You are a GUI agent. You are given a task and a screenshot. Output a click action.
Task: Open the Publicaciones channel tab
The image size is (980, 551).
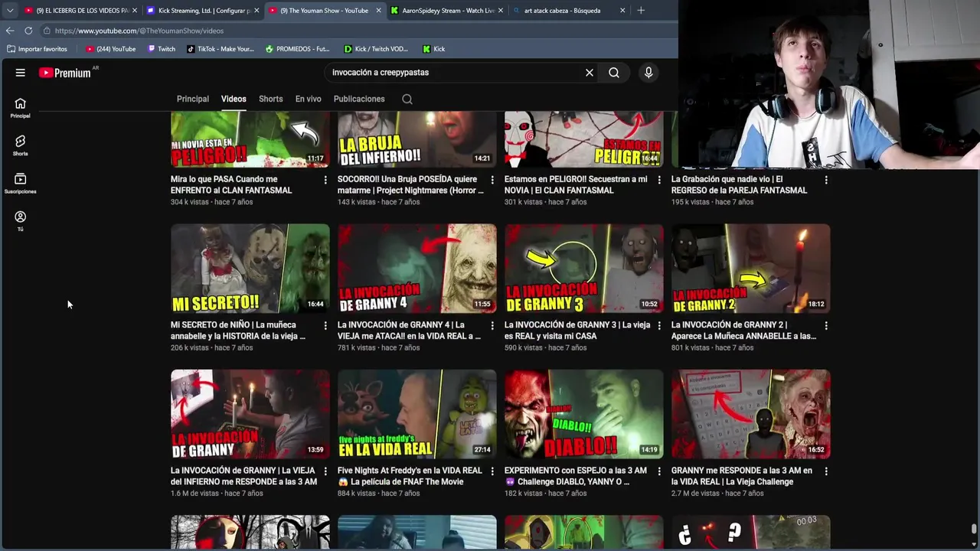pos(359,99)
